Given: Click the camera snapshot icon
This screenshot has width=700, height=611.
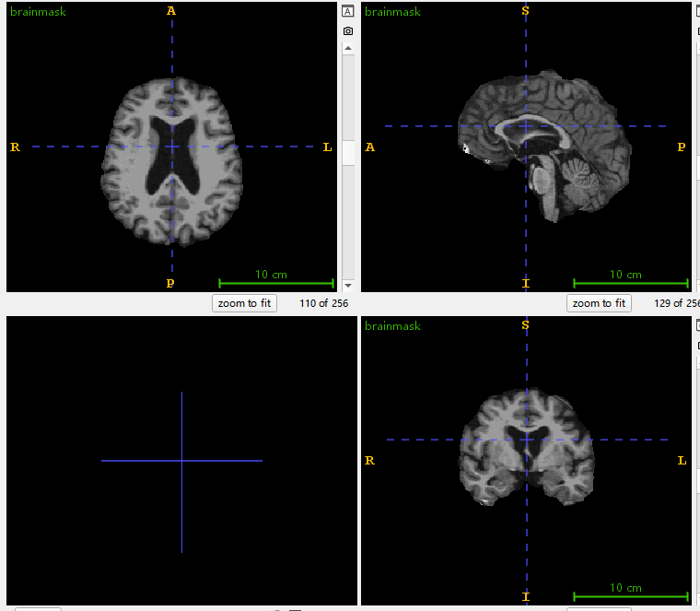Looking at the screenshot, I should tap(347, 31).
